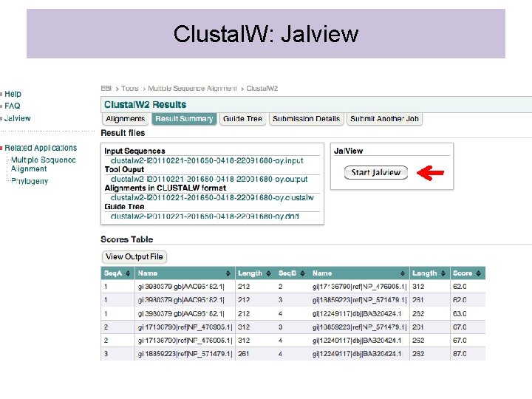Open the .output tool output file link
The image size is (532, 399).
pyautogui.click(x=209, y=179)
